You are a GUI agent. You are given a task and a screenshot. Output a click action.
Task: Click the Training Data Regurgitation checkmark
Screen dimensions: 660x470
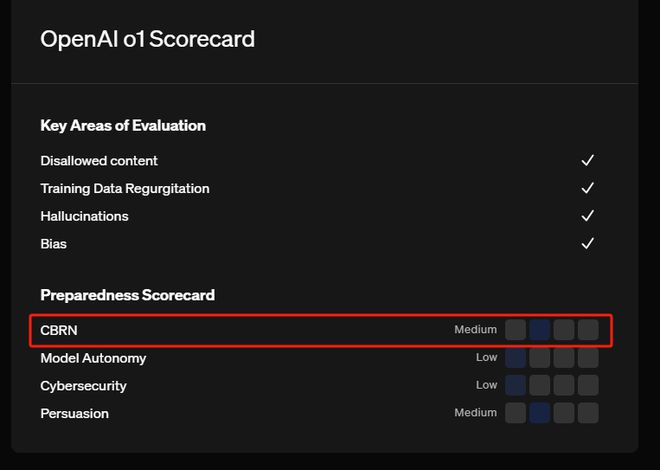(x=588, y=188)
